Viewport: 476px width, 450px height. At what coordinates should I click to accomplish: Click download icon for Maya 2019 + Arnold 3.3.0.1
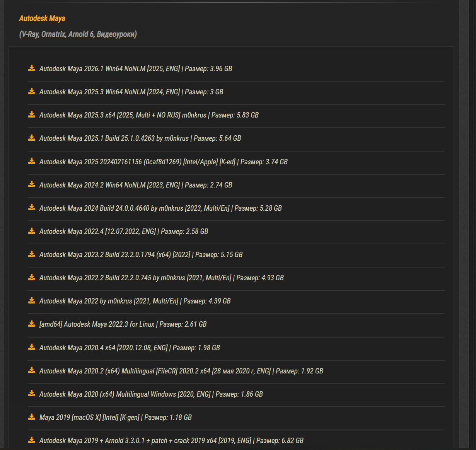(x=32, y=440)
